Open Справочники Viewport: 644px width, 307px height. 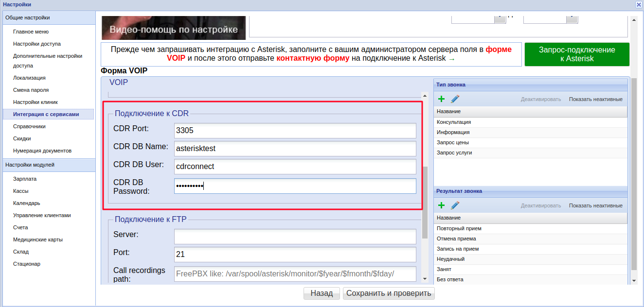coord(29,126)
